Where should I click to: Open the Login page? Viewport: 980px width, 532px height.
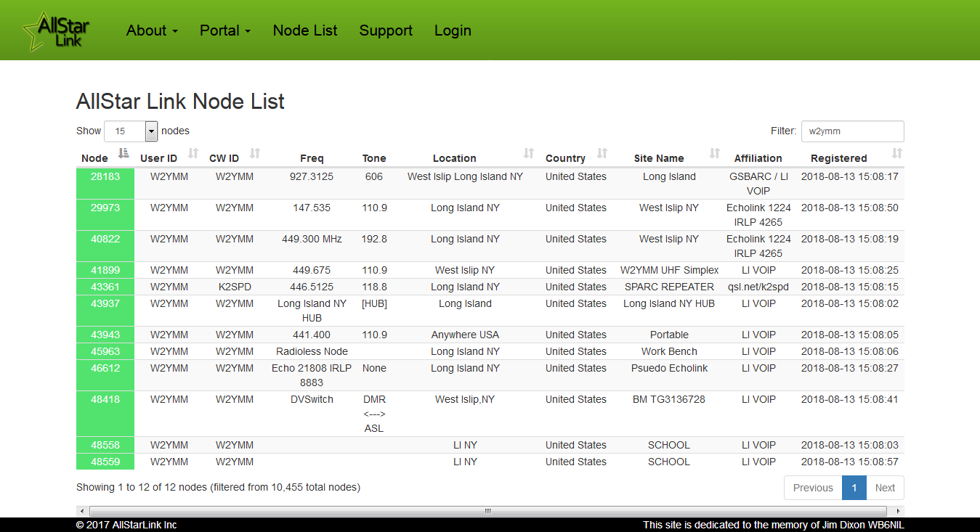(453, 30)
